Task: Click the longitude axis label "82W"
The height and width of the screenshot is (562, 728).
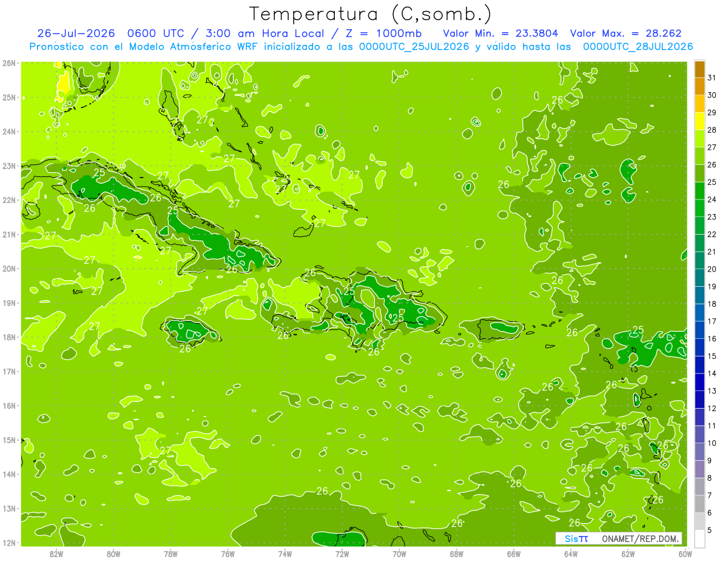Action: pyautogui.click(x=56, y=554)
